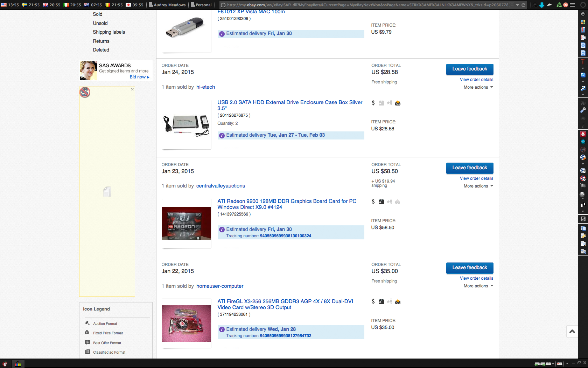The width and height of the screenshot is (588, 368).
Task: Click Leave feedback for the homeuser-computer order
Action: (470, 267)
